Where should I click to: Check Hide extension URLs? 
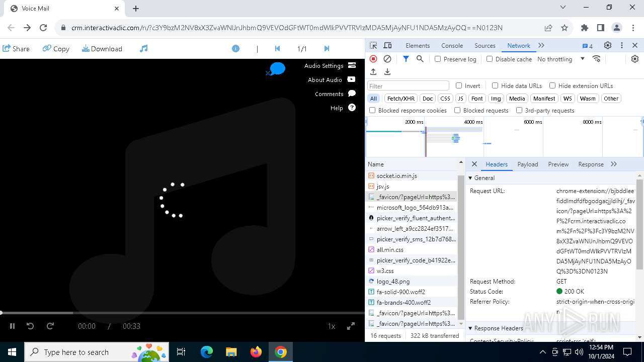pyautogui.click(x=552, y=86)
